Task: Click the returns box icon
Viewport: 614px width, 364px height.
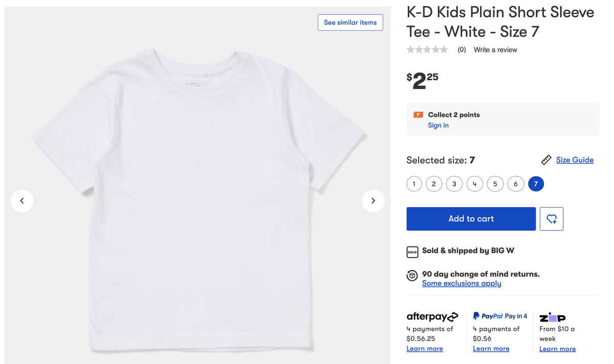Action: point(412,276)
